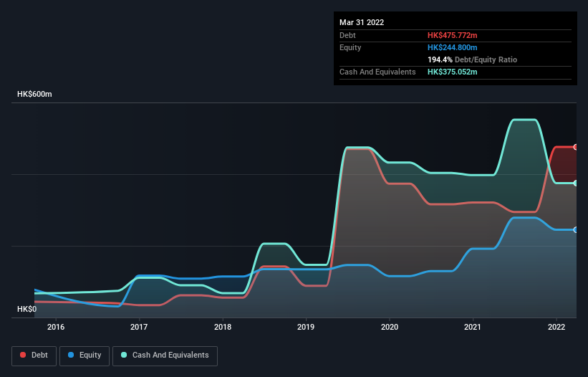Click the Debt row label in tooltip

coord(347,35)
